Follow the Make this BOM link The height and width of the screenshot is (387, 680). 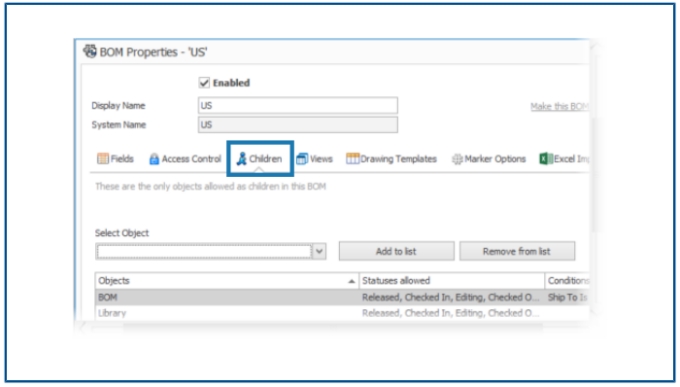point(559,106)
